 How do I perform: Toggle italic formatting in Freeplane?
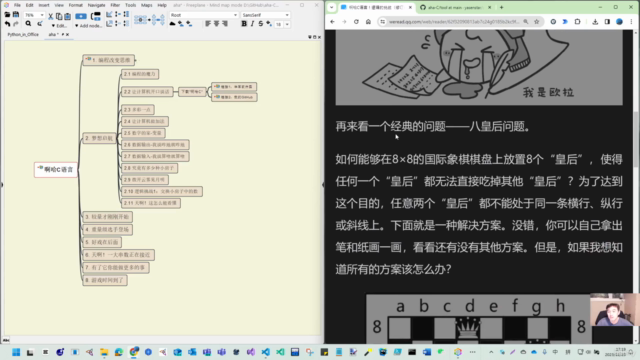tap(252, 24)
